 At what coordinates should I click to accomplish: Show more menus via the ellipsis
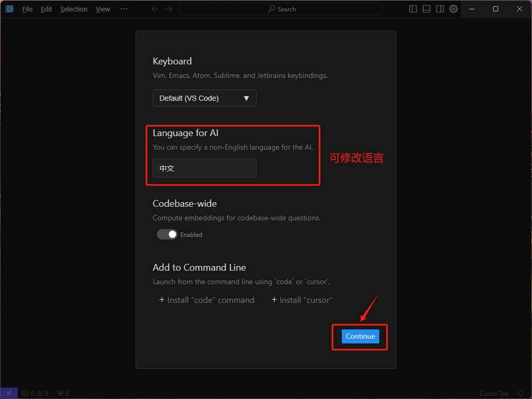pos(124,9)
